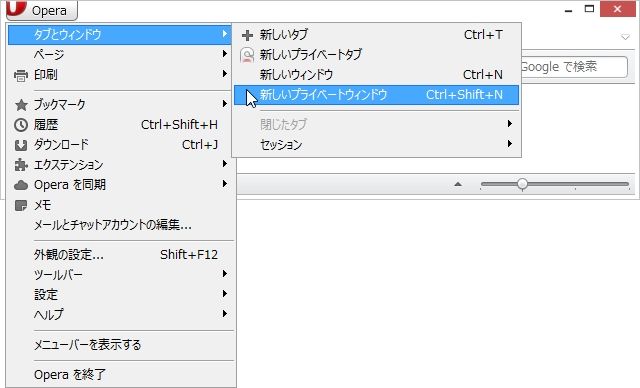Click the notes icon beside メモ
This screenshot has width=640, height=388.
21,205
